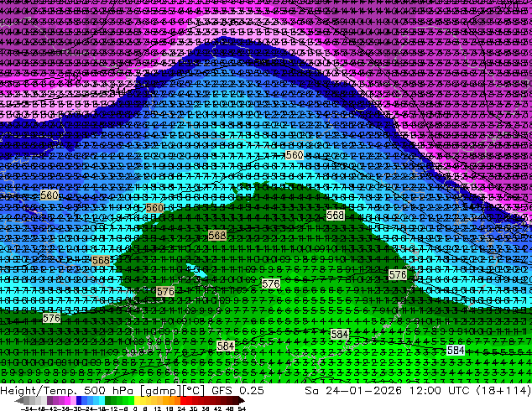Screen dimensions: 532x411
Task: Click the '(18+114)' run offset text
Action: pyautogui.click(x=503, y=391)
